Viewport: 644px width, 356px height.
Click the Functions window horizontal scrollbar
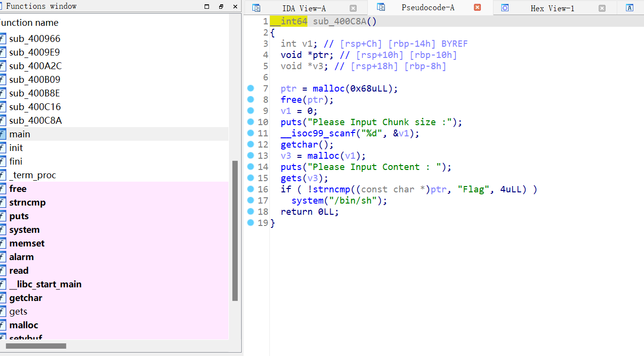(x=36, y=346)
